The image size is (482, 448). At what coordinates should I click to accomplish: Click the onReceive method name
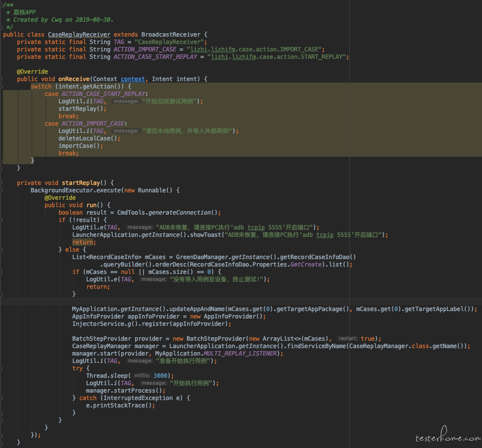point(74,79)
